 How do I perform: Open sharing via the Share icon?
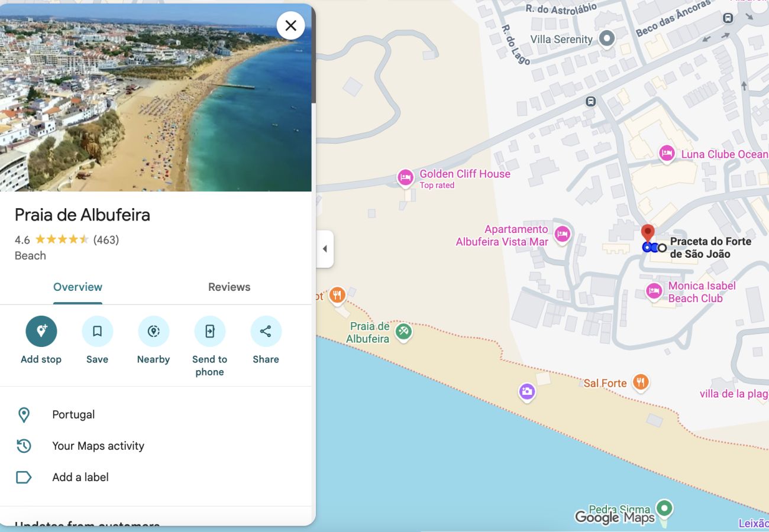point(266,331)
